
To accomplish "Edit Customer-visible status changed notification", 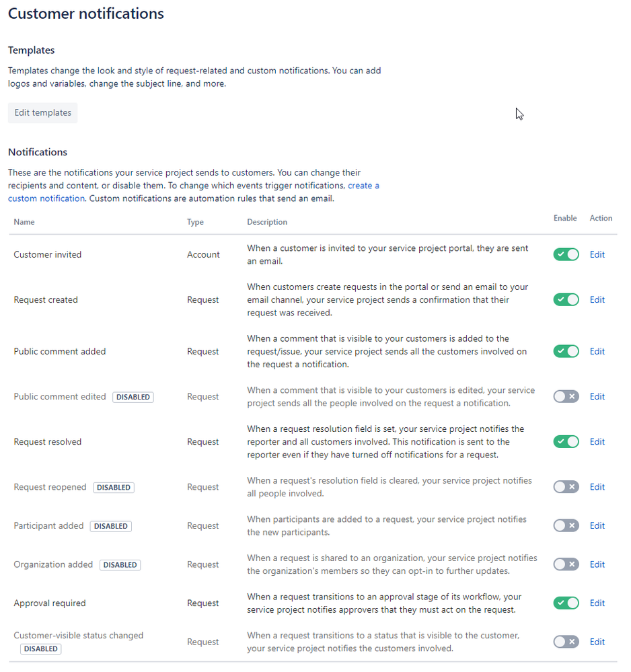I will [x=597, y=642].
